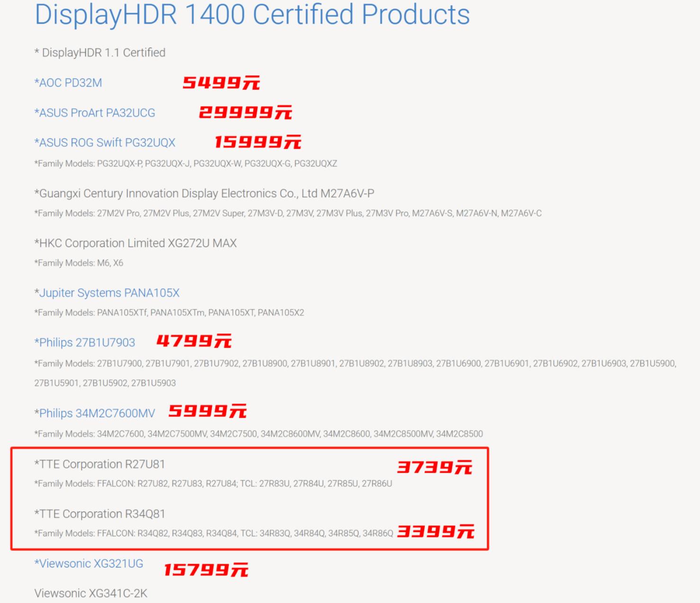Click the TTE Corporation R34Q81 entry
Image resolution: width=700 pixels, height=603 pixels.
tap(100, 514)
